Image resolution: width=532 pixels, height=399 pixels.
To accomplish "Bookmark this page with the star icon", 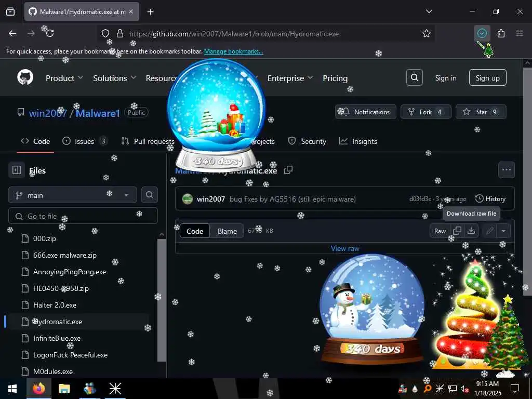I will click(427, 33).
